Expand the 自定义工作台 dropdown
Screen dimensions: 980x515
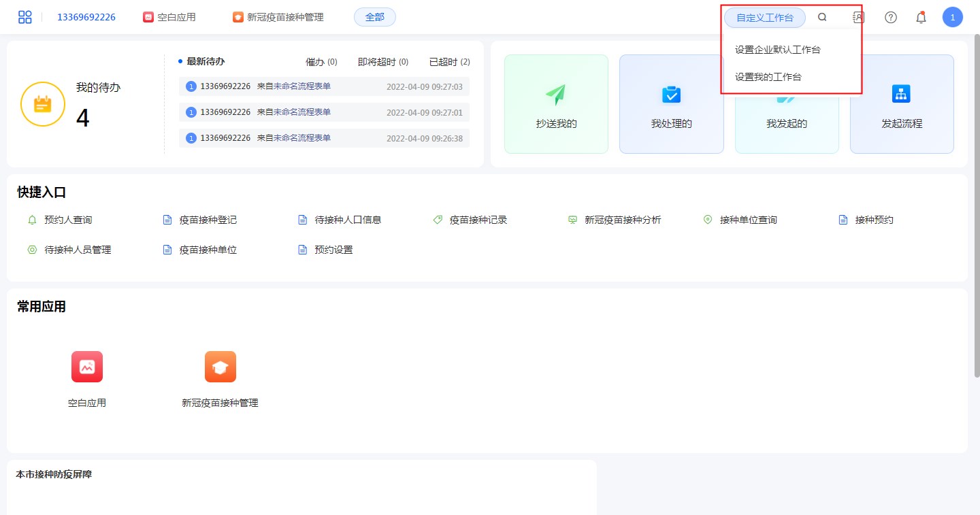pyautogui.click(x=764, y=18)
